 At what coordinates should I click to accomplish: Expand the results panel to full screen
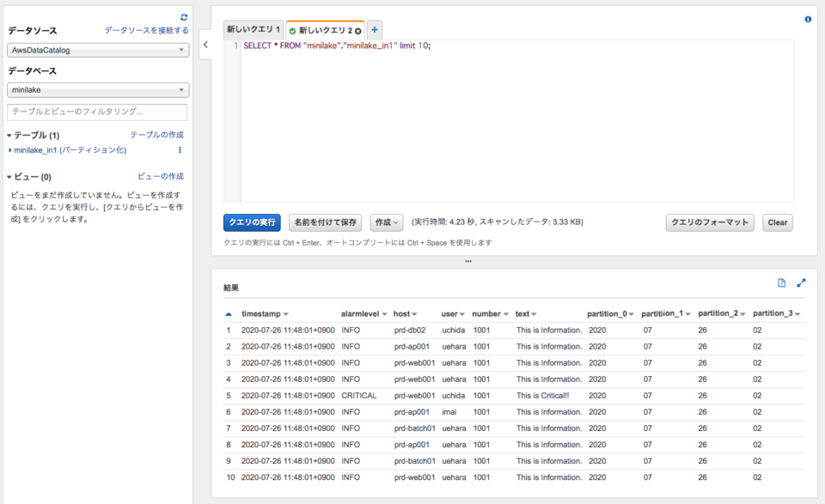801,282
